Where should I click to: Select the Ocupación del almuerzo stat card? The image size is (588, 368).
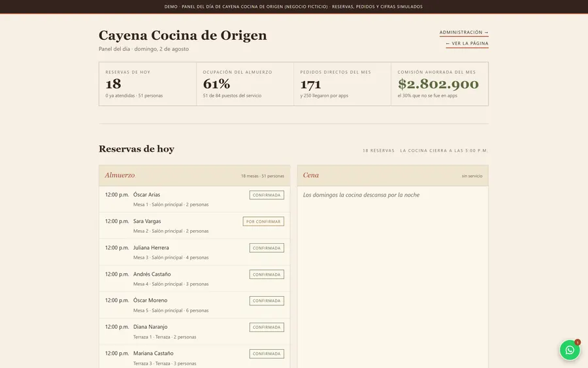245,84
